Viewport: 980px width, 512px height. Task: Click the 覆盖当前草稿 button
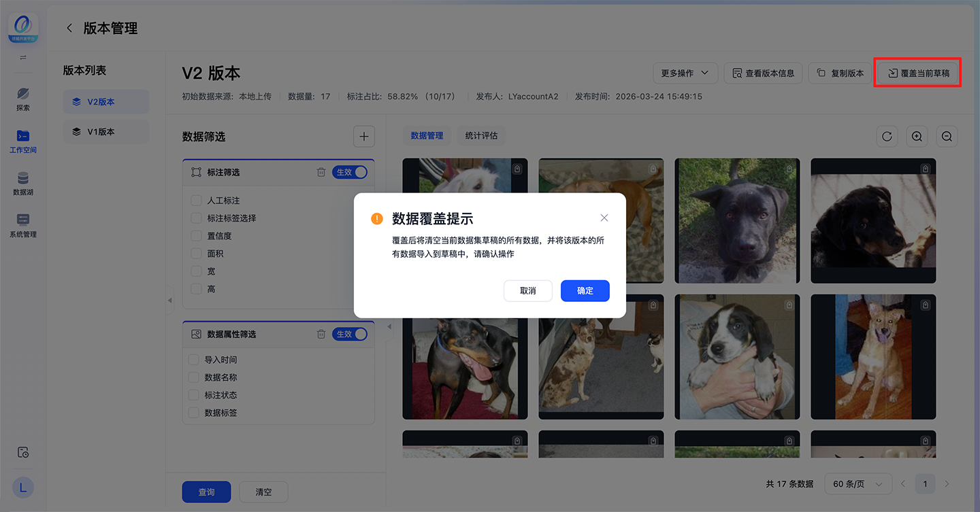918,73
